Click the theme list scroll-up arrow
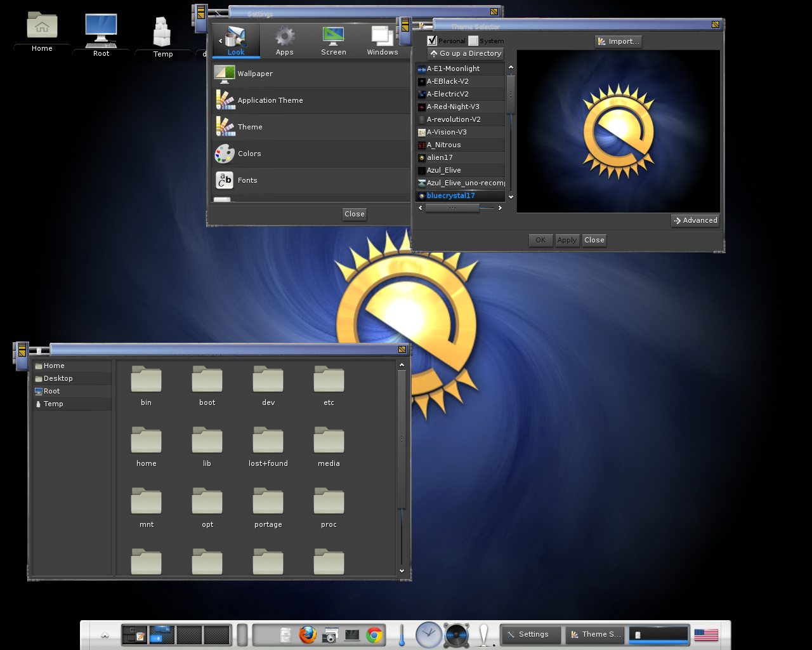Screen dimensions: 812x650 (511, 67)
